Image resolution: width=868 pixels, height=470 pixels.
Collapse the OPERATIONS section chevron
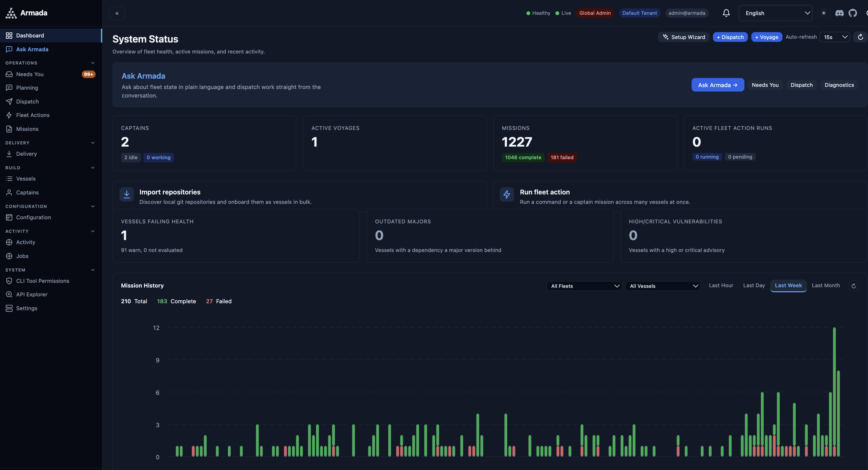[x=93, y=63]
